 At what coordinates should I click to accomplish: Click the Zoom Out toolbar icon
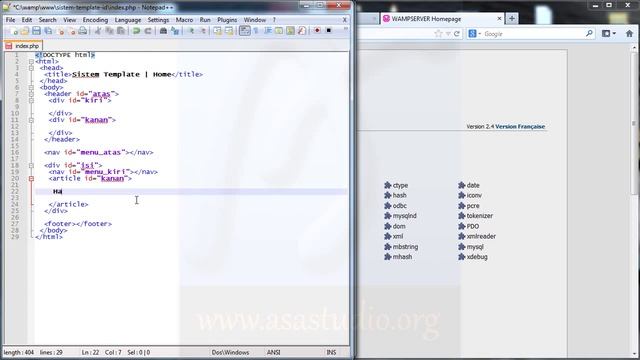point(202,31)
